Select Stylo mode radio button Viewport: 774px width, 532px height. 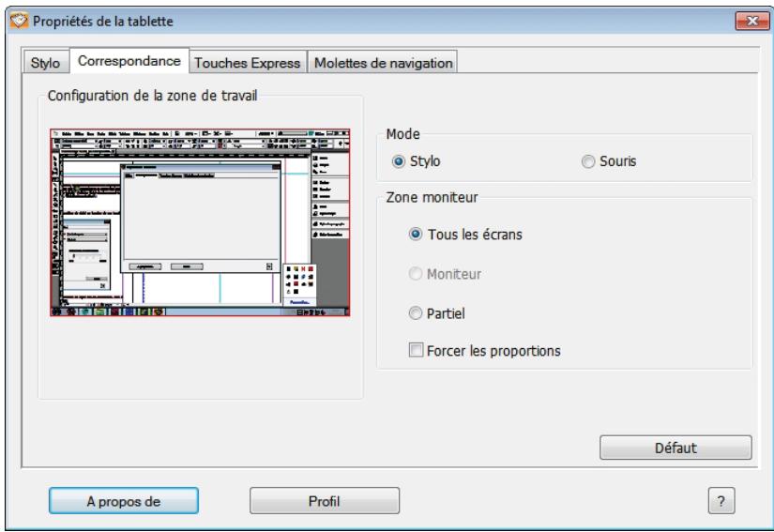pyautogui.click(x=399, y=161)
